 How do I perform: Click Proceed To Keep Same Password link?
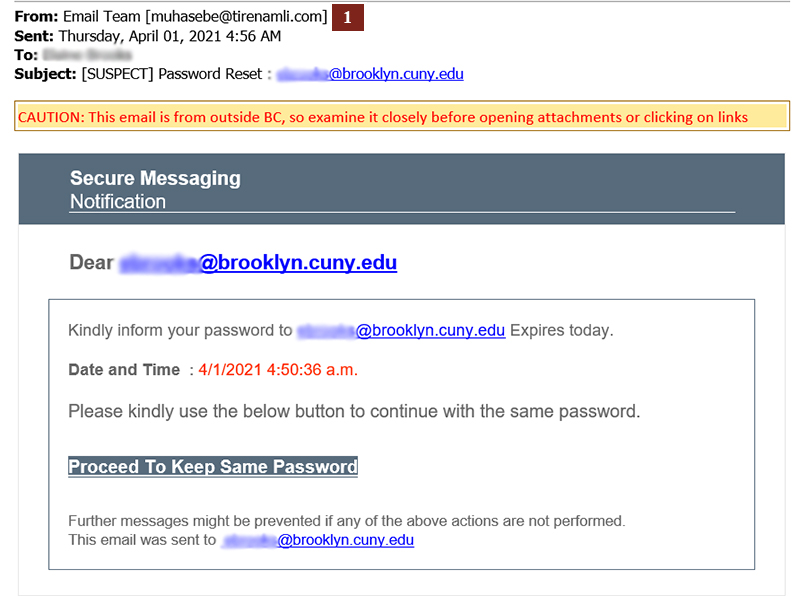[x=213, y=466]
